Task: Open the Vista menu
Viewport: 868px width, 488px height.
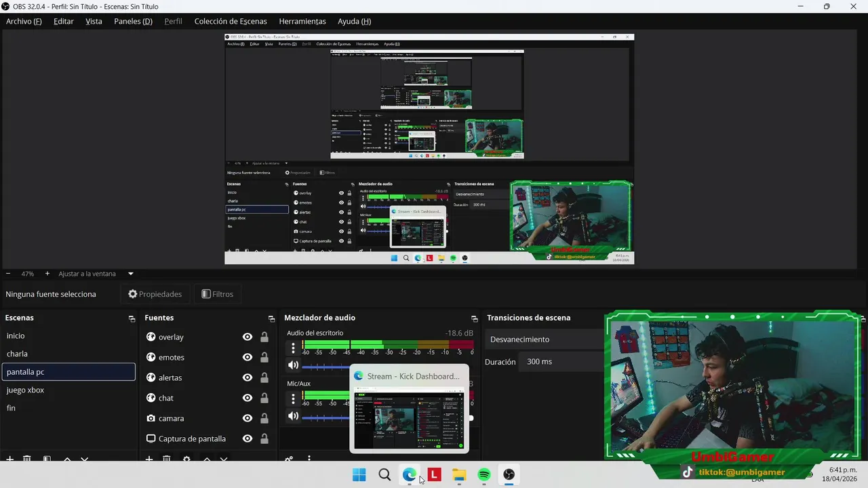Action: point(94,21)
